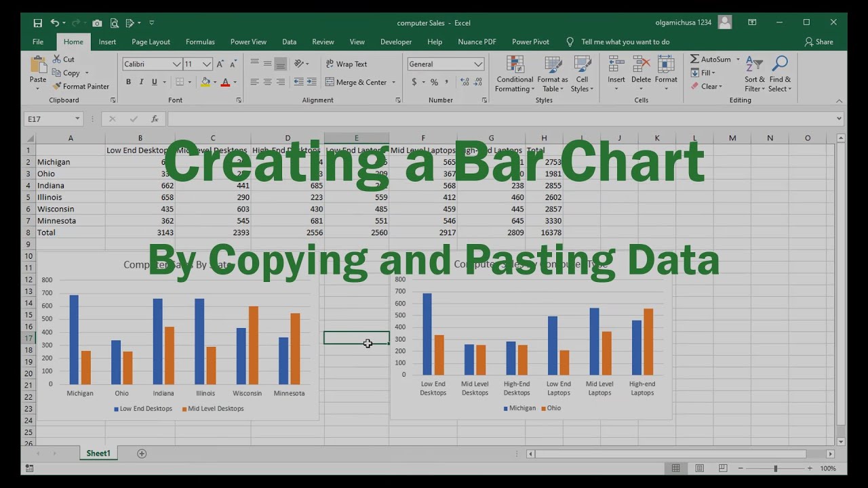
Task: Open the Fill dropdown
Action: pos(703,73)
